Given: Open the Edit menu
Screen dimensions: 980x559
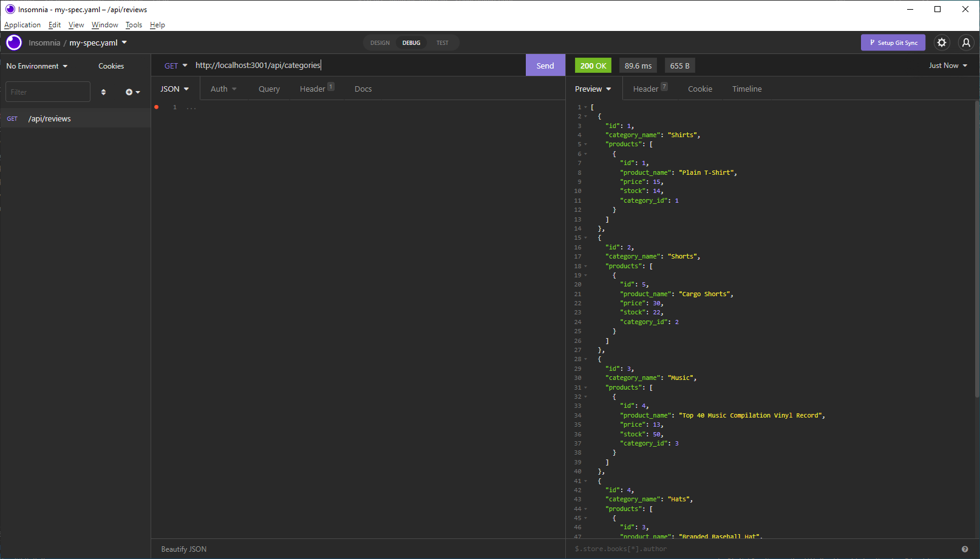Looking at the screenshot, I should coord(55,25).
